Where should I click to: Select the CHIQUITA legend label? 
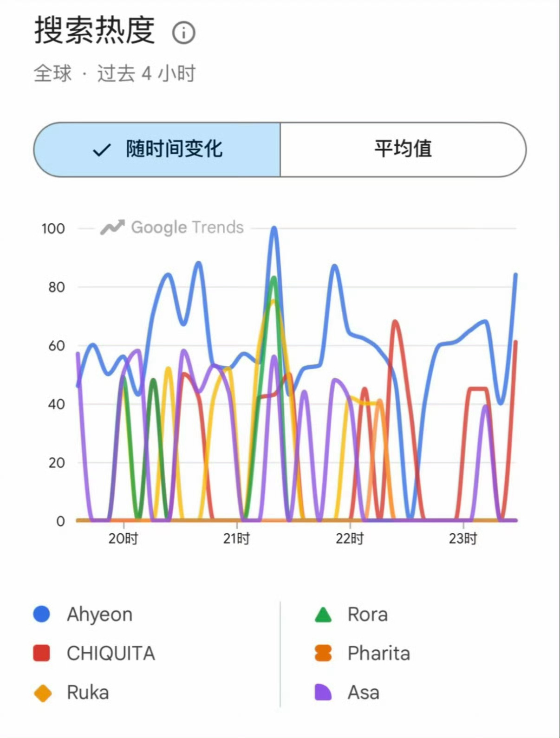(x=111, y=653)
